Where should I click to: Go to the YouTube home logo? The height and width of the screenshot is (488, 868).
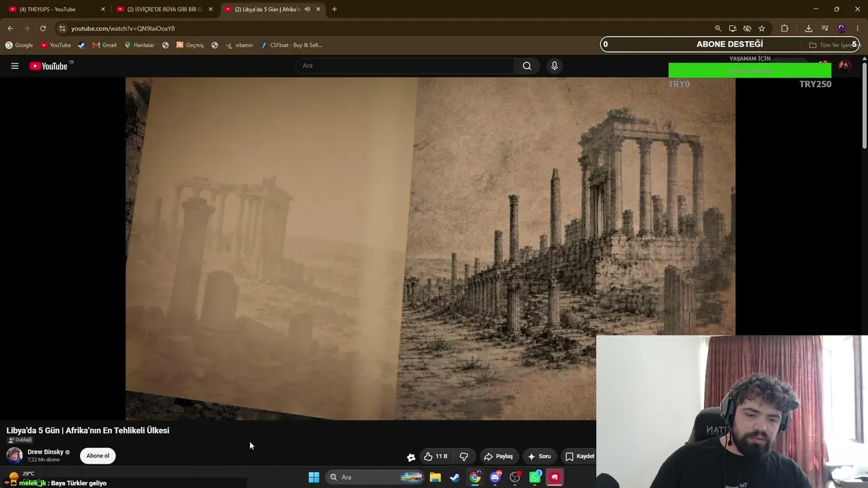49,66
